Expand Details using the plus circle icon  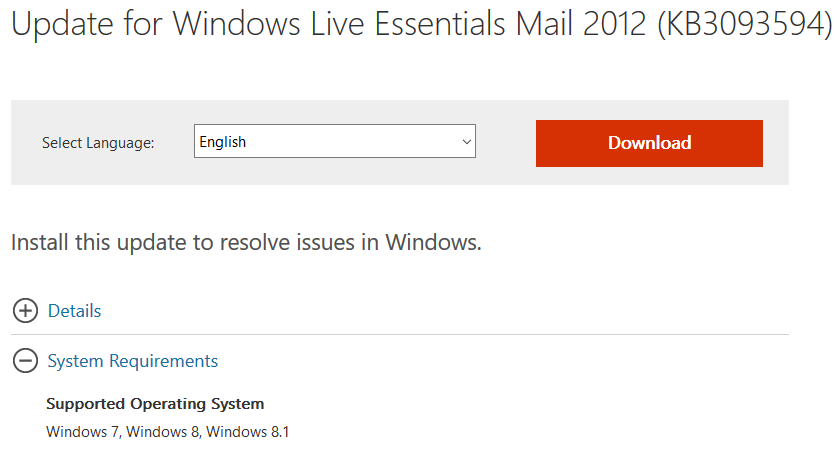click(25, 311)
